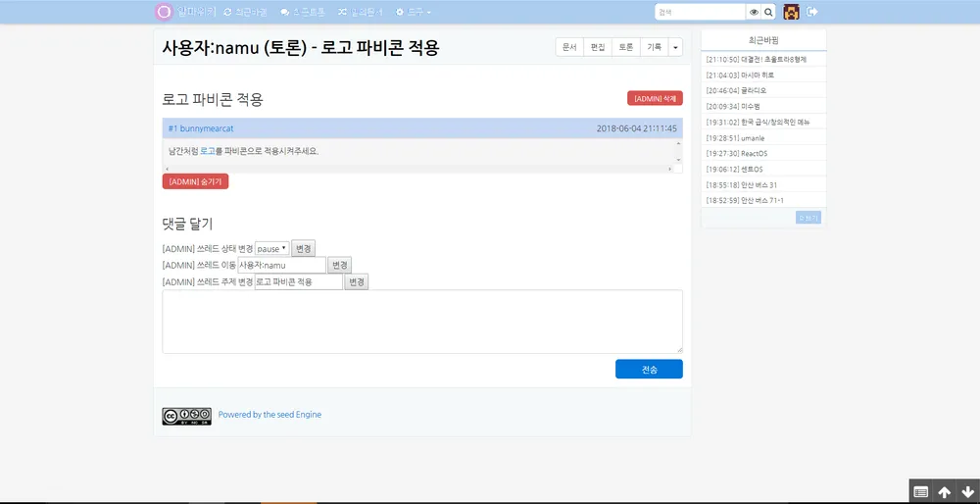Go to a random document via navbar
This screenshot has height=504, width=980.
point(360,12)
